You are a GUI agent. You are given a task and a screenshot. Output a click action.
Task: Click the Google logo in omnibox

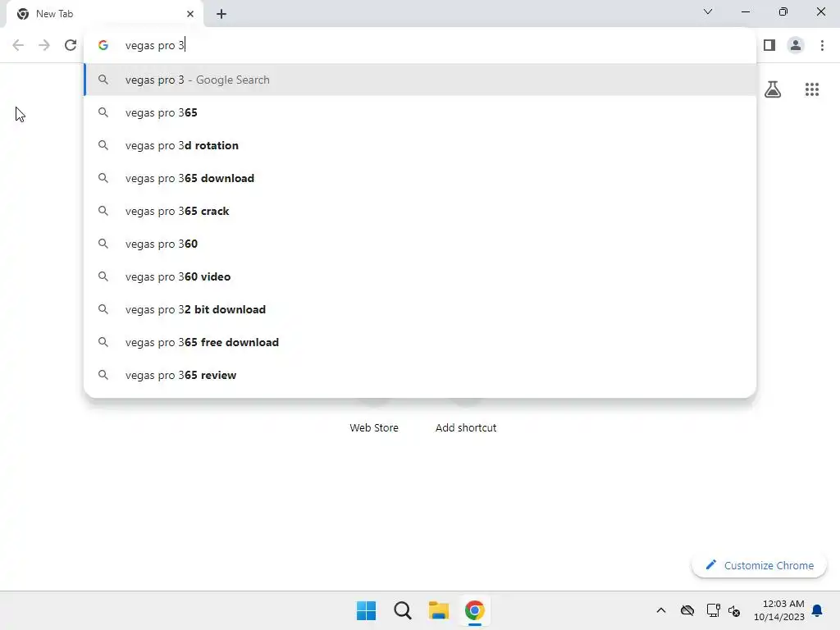point(103,46)
